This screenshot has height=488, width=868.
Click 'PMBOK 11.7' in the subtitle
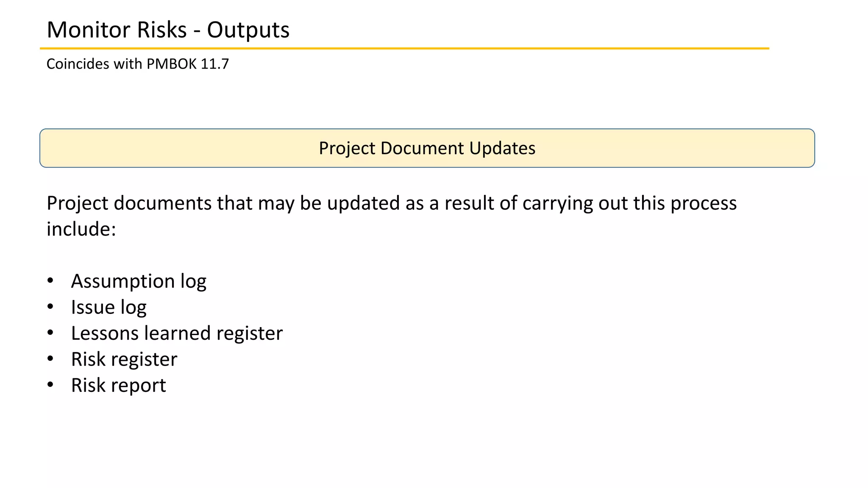187,64
